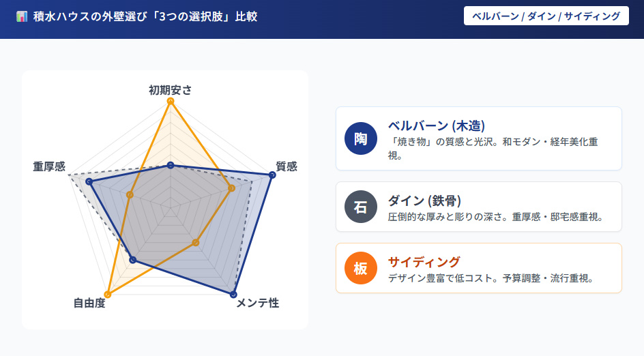Select the サイディング card title
Image resolution: width=644 pixels, height=356 pixels.
(x=424, y=262)
